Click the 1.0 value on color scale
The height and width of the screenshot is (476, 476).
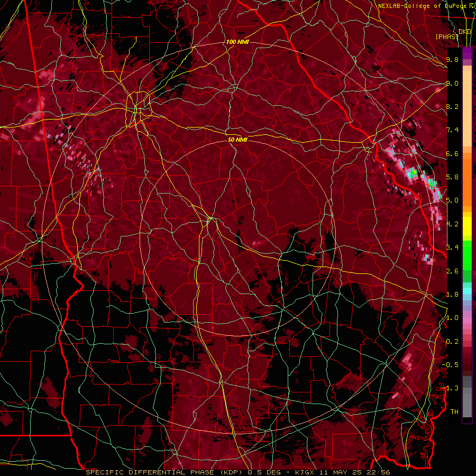pyautogui.click(x=452, y=318)
